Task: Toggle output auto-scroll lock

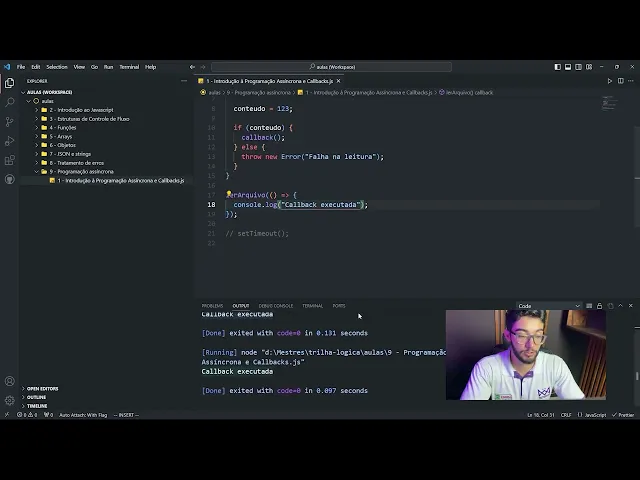Action: (600, 306)
